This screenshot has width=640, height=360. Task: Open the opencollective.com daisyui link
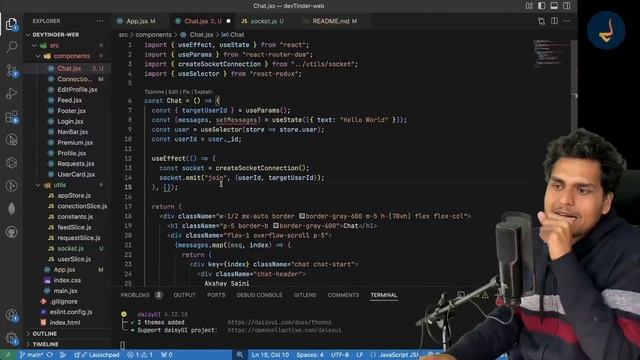click(x=284, y=330)
